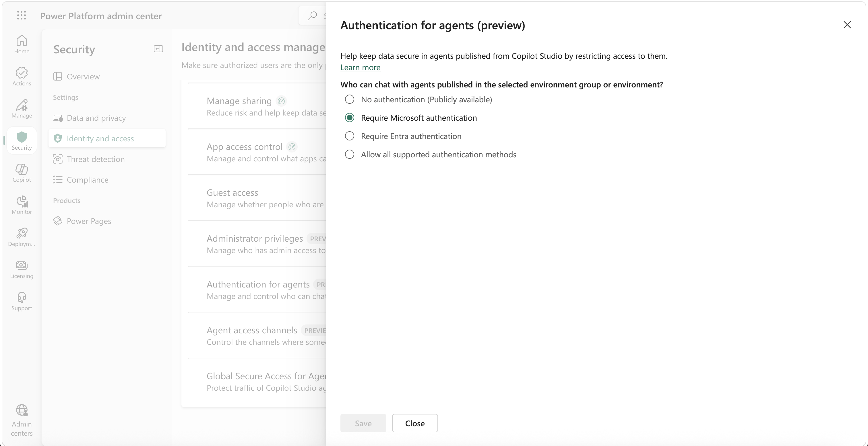Click the Close button in panel footer

(x=415, y=423)
